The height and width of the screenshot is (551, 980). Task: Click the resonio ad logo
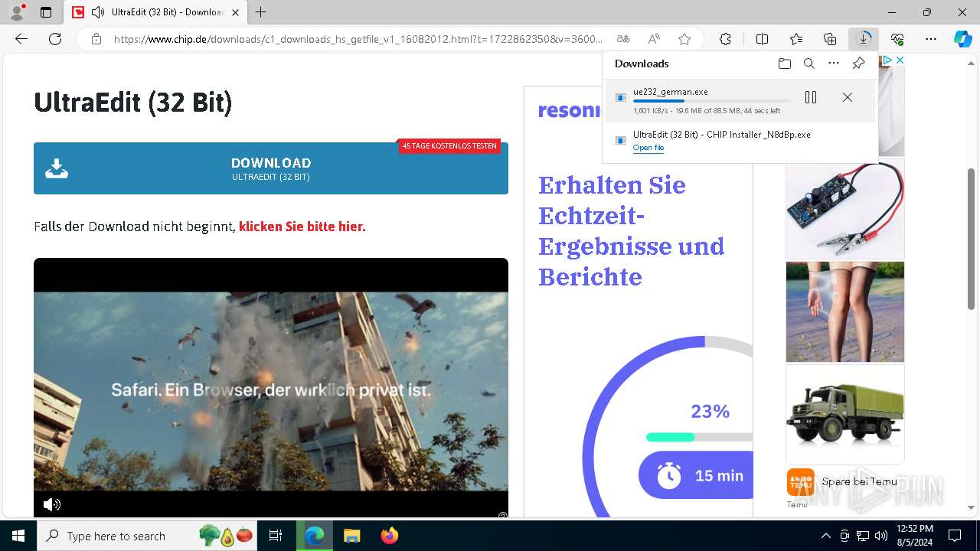570,111
